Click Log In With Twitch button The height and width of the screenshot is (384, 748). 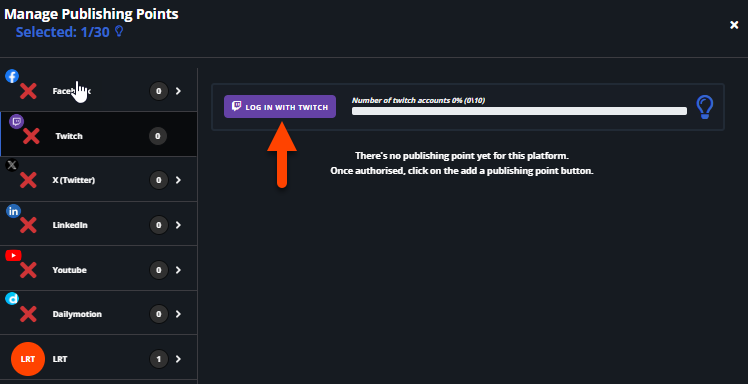tap(280, 106)
